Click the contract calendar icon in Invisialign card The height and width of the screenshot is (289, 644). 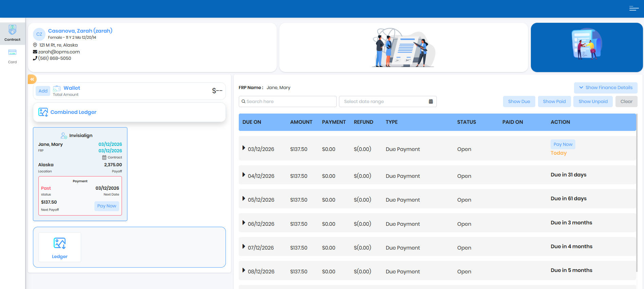click(x=104, y=157)
